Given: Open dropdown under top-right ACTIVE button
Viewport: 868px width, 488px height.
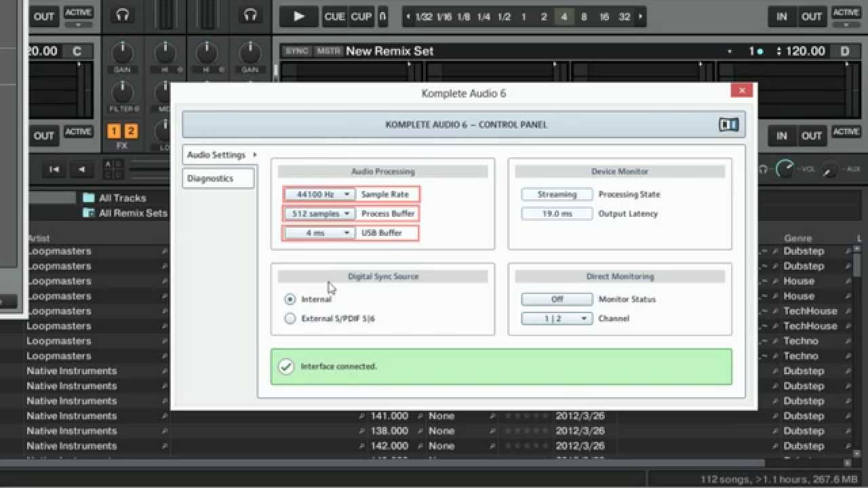Looking at the screenshot, I should tap(846, 24).
